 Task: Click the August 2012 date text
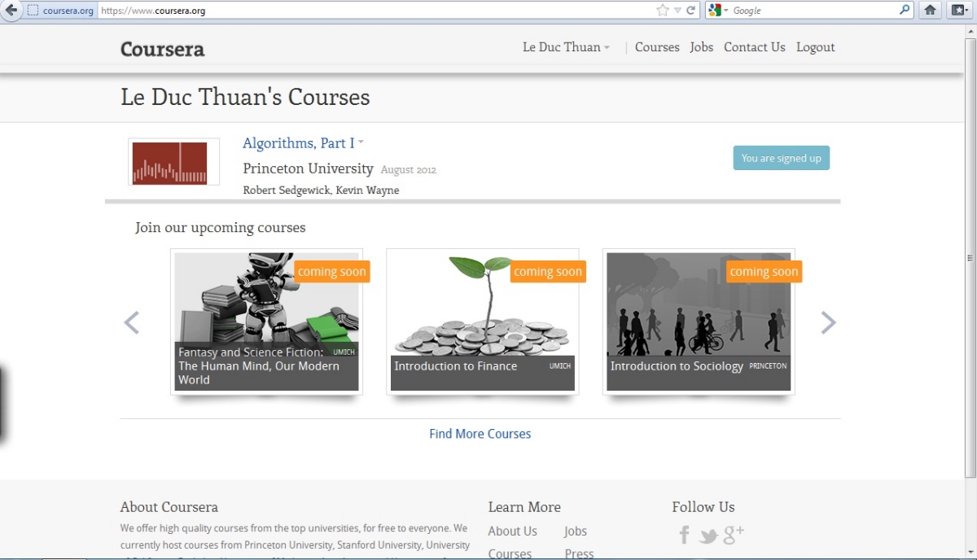[409, 170]
